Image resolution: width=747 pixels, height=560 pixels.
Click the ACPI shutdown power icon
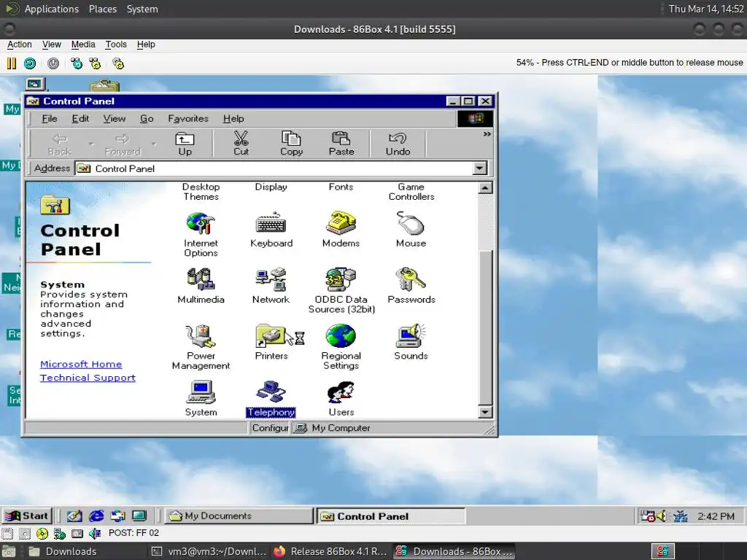click(53, 63)
